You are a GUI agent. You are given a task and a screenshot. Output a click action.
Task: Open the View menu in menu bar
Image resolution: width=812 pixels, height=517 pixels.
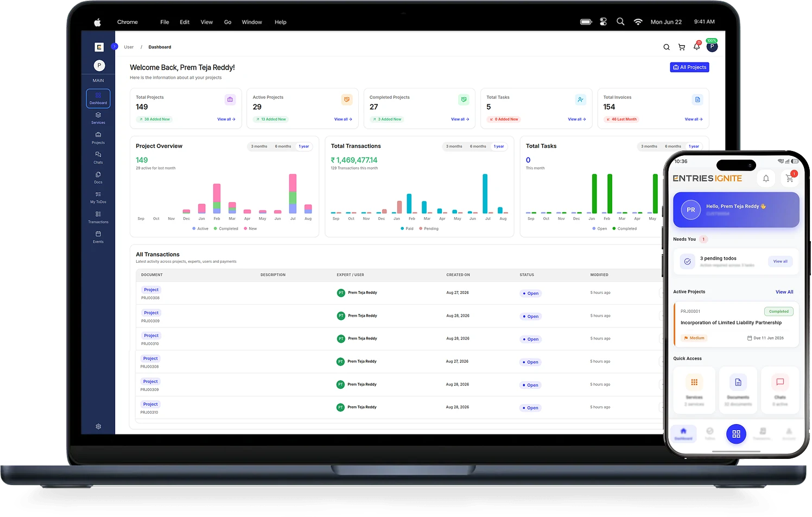[x=207, y=22]
